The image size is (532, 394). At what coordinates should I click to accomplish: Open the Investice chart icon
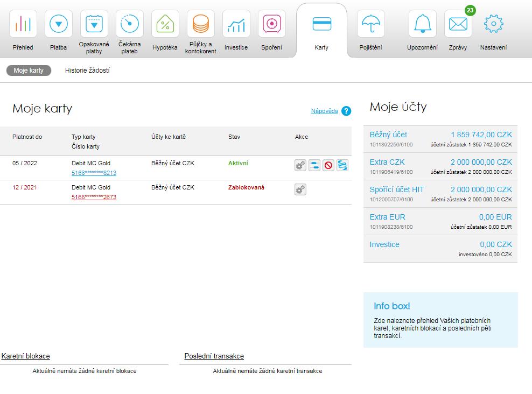[x=236, y=24]
